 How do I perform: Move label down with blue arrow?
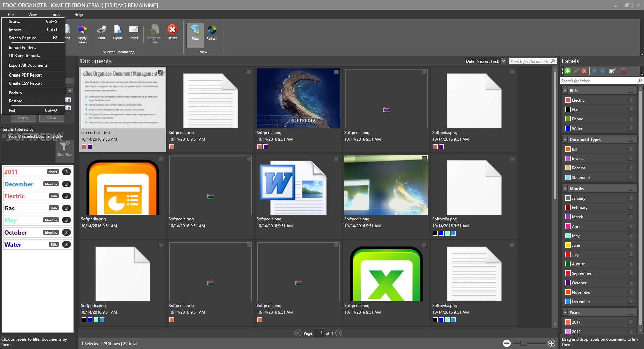[603, 71]
